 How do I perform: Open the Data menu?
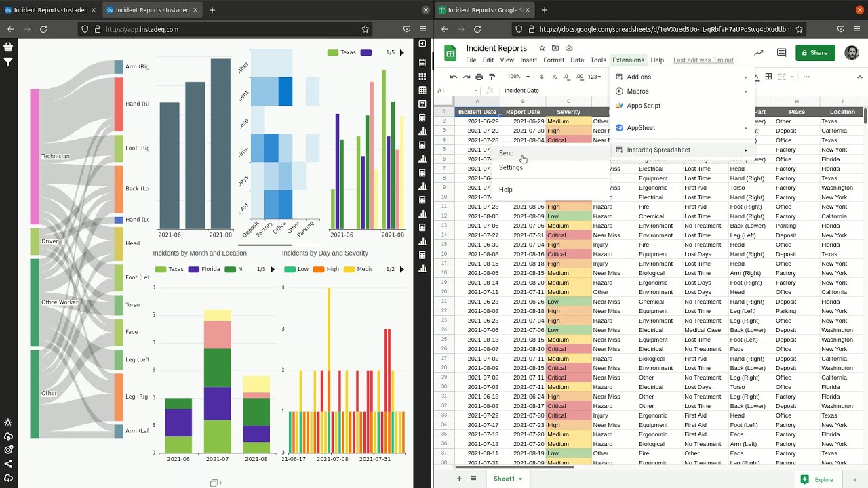pyautogui.click(x=577, y=60)
